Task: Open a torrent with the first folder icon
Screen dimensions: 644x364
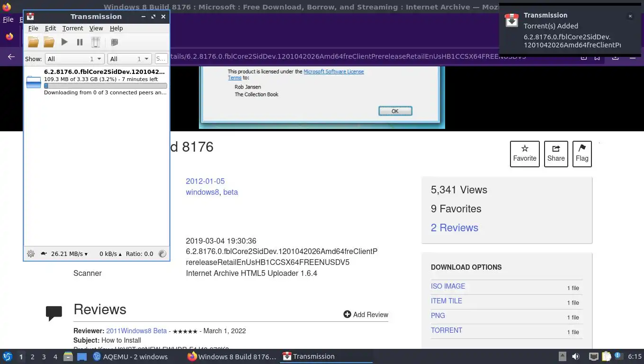Action: pos(33,42)
